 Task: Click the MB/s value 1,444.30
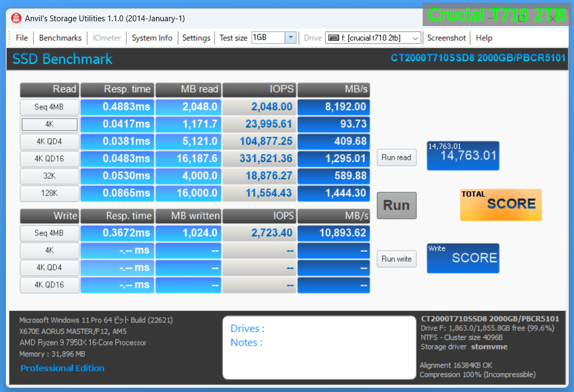333,193
